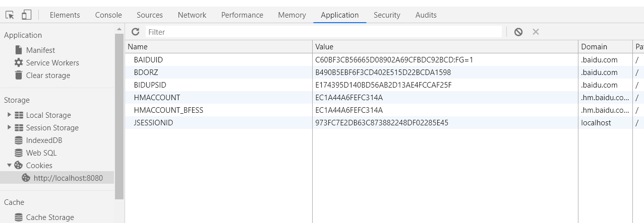The width and height of the screenshot is (644, 223).
Task: Open the IndexedDB storage item
Action: point(44,140)
